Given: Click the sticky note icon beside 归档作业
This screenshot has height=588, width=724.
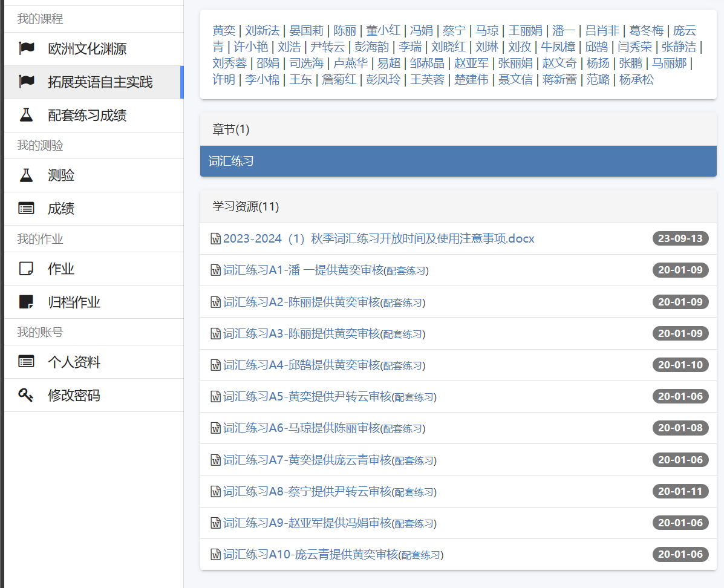Looking at the screenshot, I should [x=26, y=302].
